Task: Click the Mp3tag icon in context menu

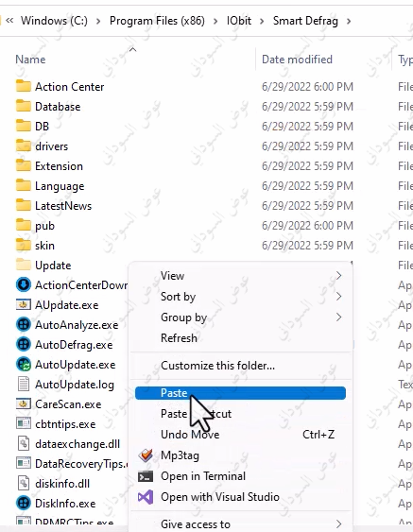Action: point(146,455)
